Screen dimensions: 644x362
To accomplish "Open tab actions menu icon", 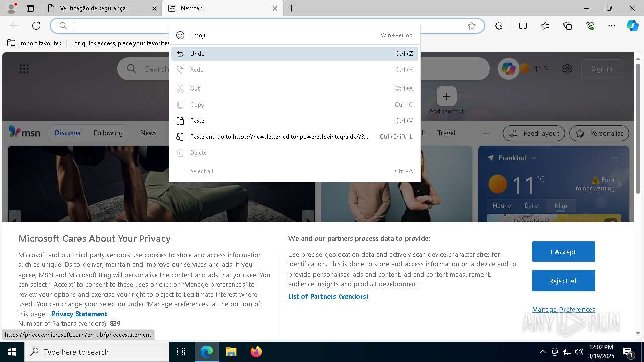I will tap(30, 8).
